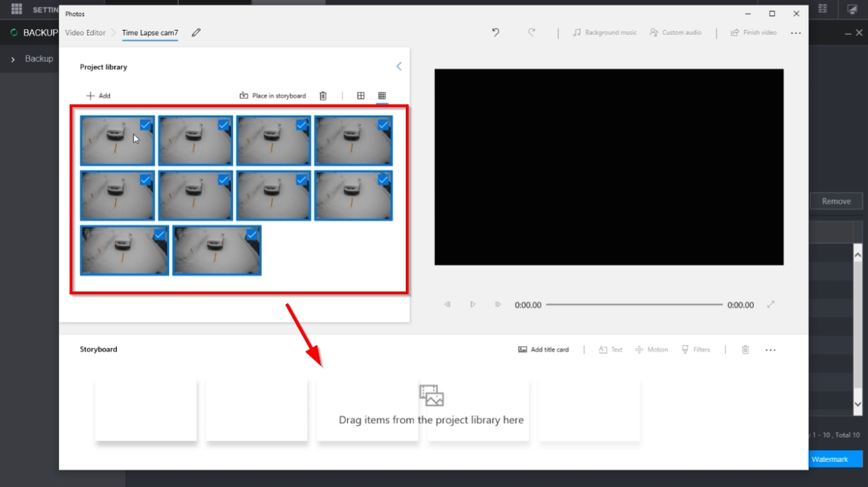Click the background window's scrollbar down arrow
Screen dimensions: 868x487
click(x=858, y=404)
